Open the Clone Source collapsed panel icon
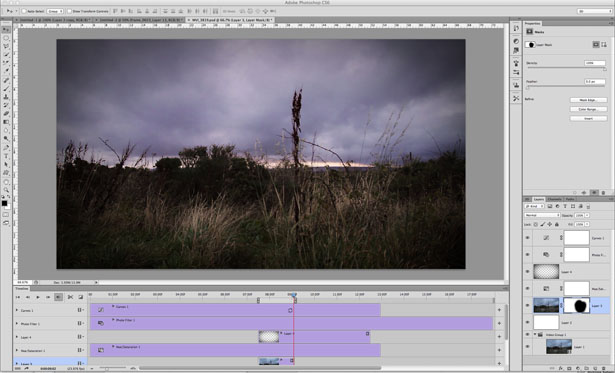Viewport: 615px width, 373px height. 516,85
